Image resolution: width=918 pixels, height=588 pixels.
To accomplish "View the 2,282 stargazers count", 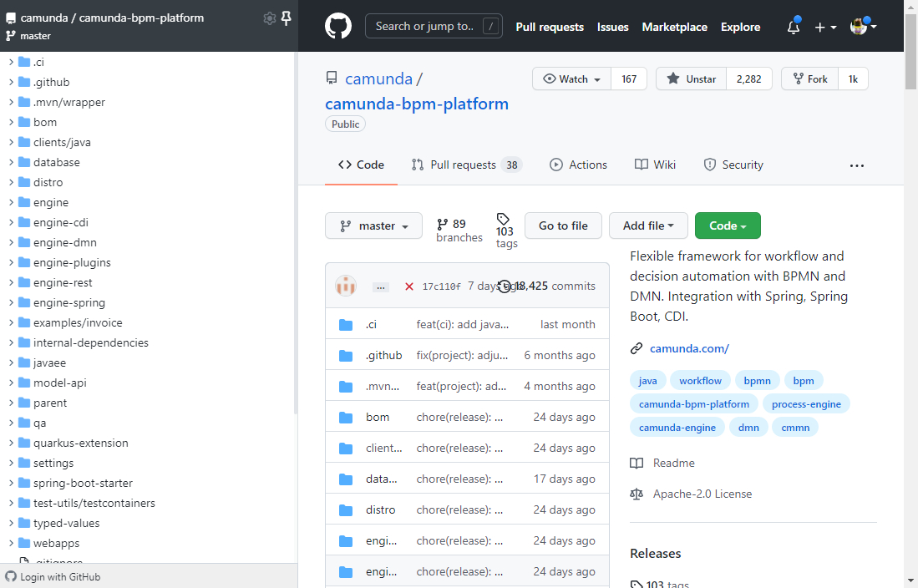I will 748,79.
